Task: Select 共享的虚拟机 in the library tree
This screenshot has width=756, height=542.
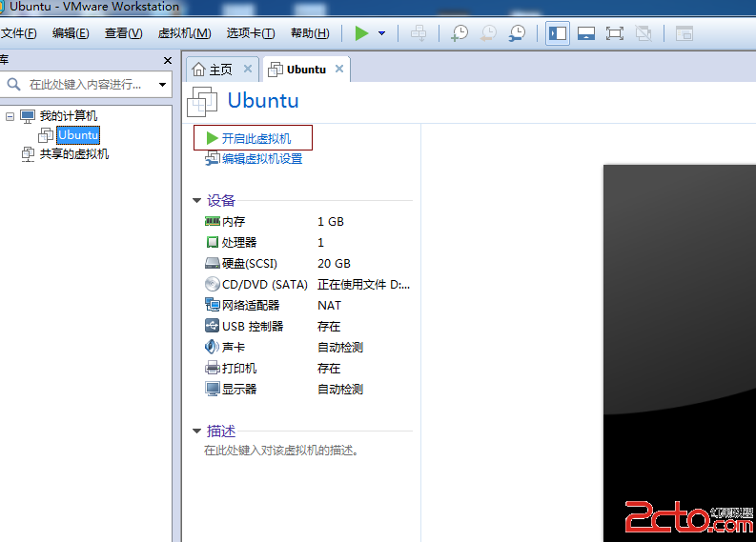Action: click(x=73, y=154)
